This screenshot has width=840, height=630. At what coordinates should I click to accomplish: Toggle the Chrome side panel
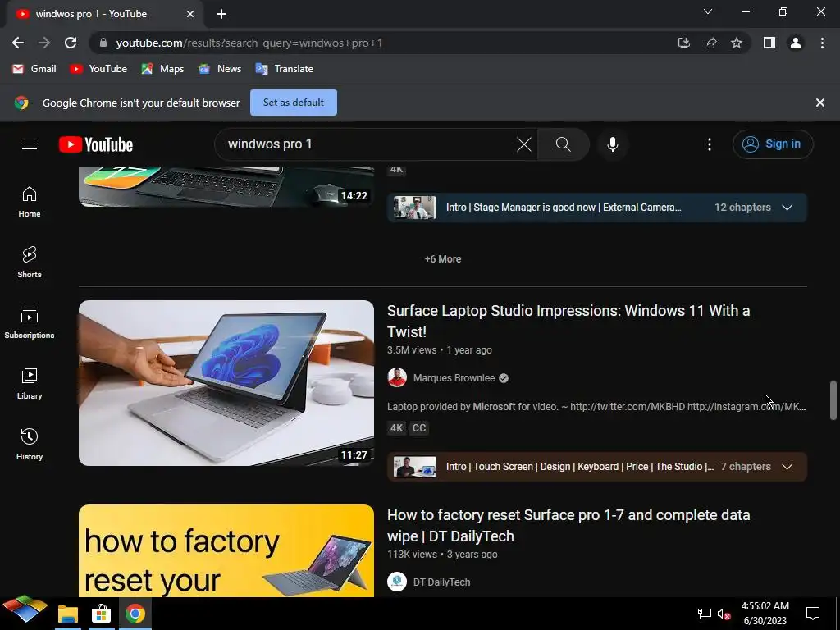[x=769, y=43]
